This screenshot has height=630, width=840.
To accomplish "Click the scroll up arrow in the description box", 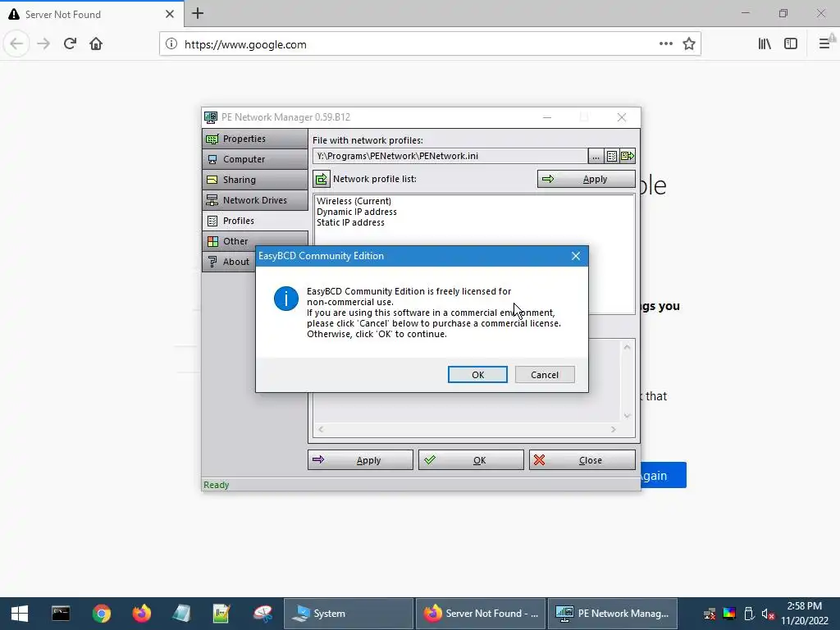I will click(628, 347).
